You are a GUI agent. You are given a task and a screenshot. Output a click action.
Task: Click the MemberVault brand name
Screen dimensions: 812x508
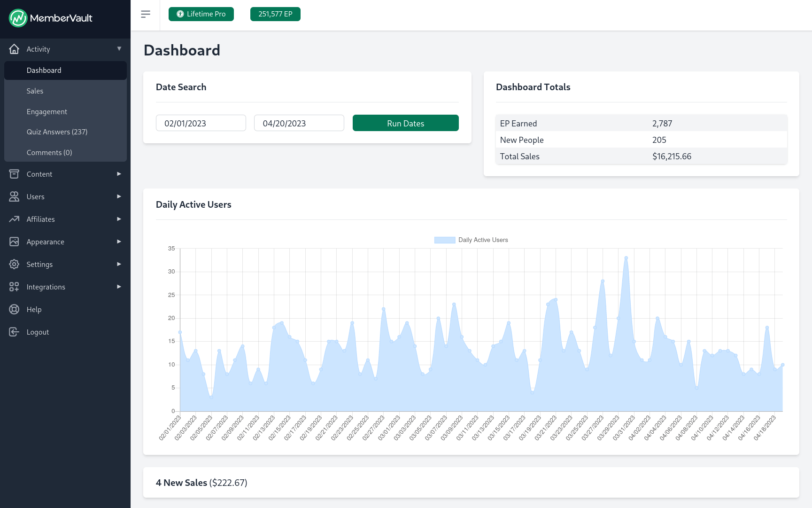pyautogui.click(x=61, y=18)
